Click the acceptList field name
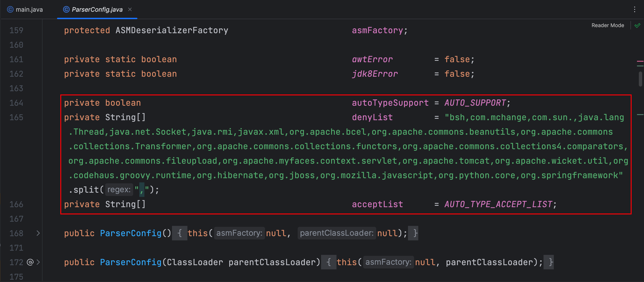The height and width of the screenshot is (282, 644). 377,204
